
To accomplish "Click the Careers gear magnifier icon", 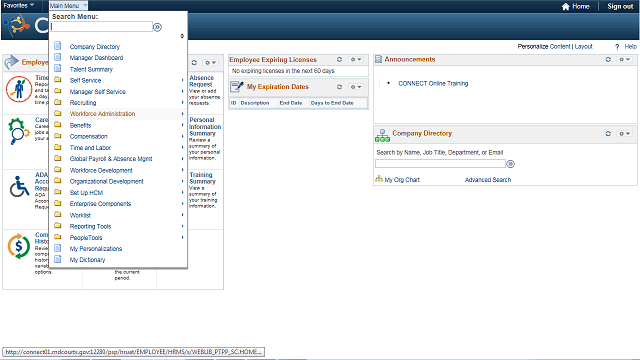I will pos(18,131).
